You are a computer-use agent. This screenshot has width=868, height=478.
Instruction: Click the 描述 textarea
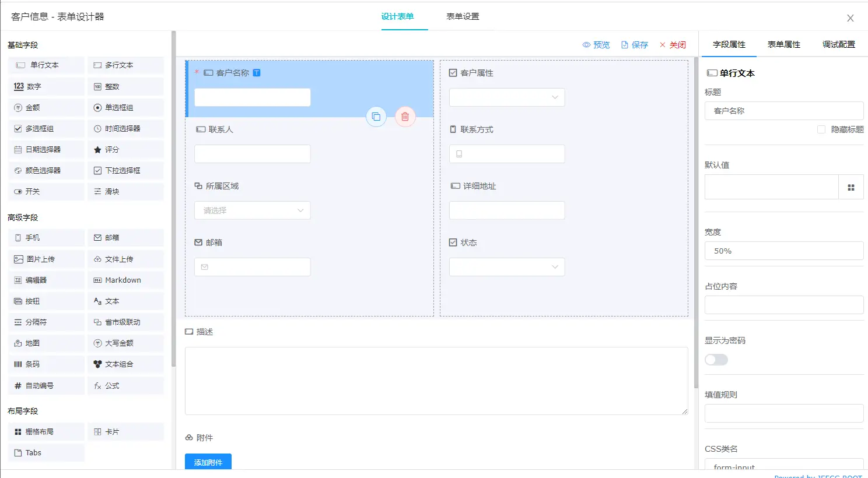tap(436, 381)
